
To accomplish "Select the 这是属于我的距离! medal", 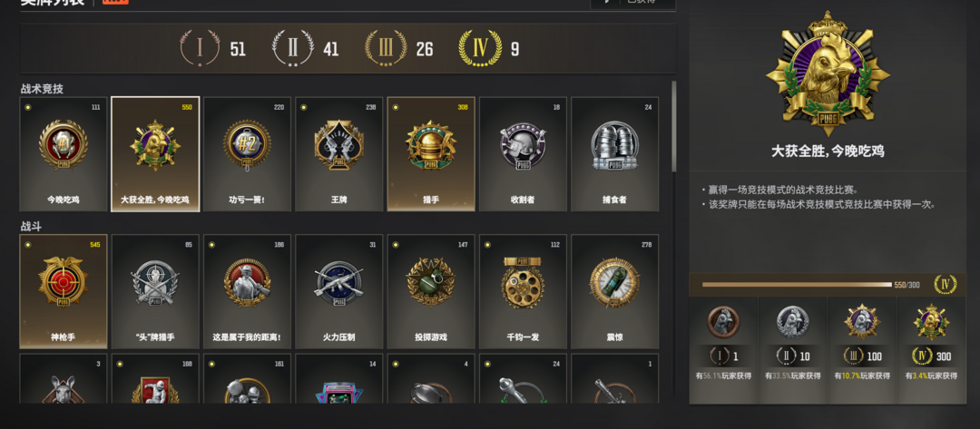I will pyautogui.click(x=247, y=292).
